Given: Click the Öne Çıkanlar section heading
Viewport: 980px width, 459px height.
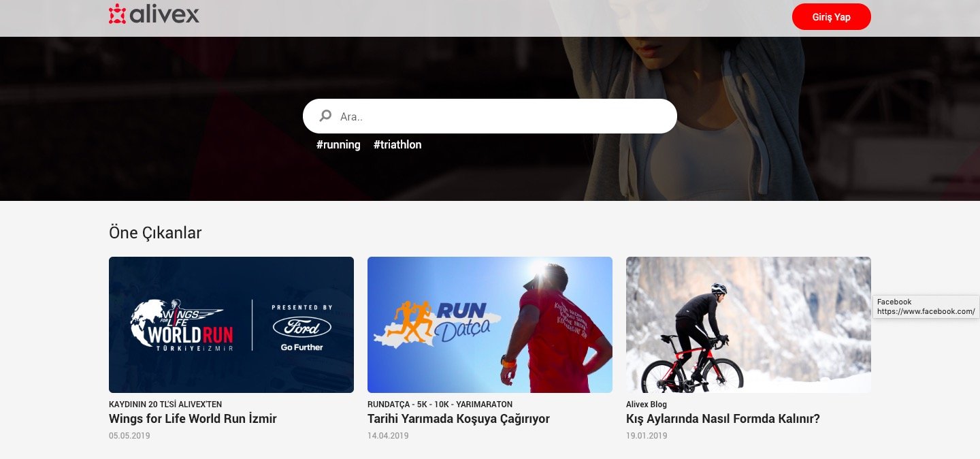Looking at the screenshot, I should coord(155,233).
